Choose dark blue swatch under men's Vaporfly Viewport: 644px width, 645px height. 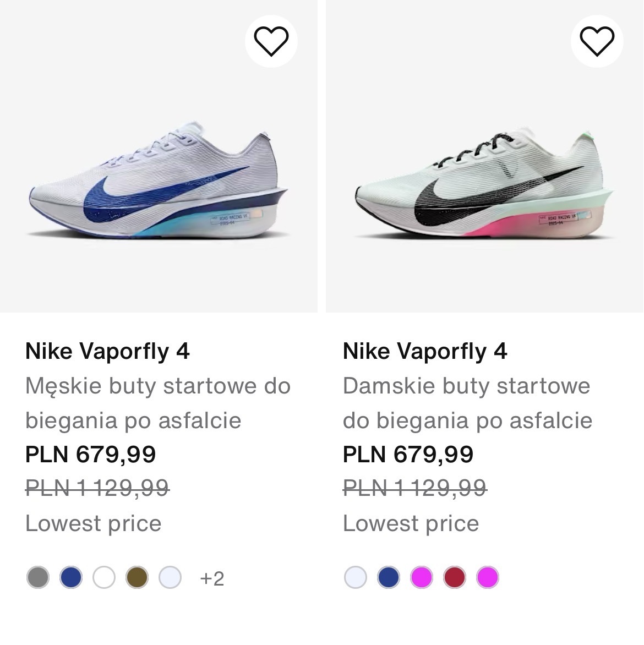(71, 578)
